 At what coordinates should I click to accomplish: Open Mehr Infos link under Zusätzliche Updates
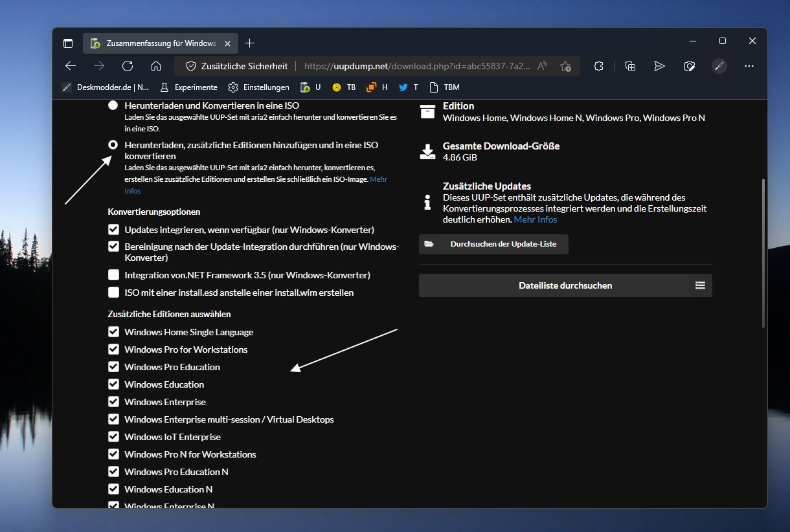pos(536,219)
